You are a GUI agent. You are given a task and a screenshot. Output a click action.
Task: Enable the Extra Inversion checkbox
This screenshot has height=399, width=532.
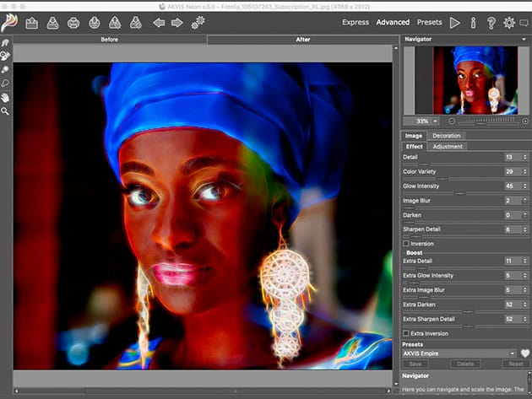[407, 334]
